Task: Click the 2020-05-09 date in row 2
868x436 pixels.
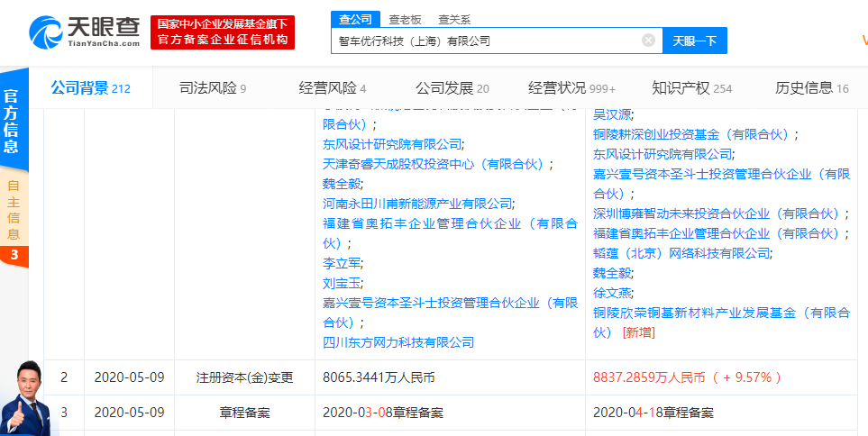Action: tap(129, 378)
